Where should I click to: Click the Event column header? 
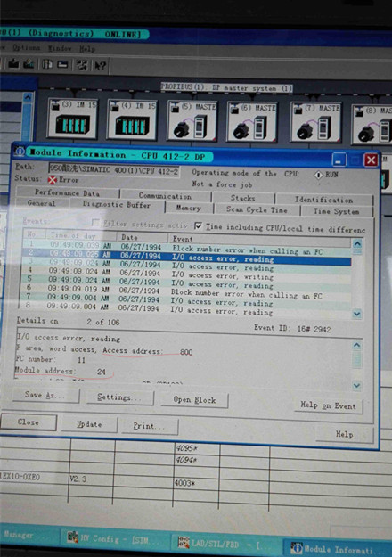260,240
